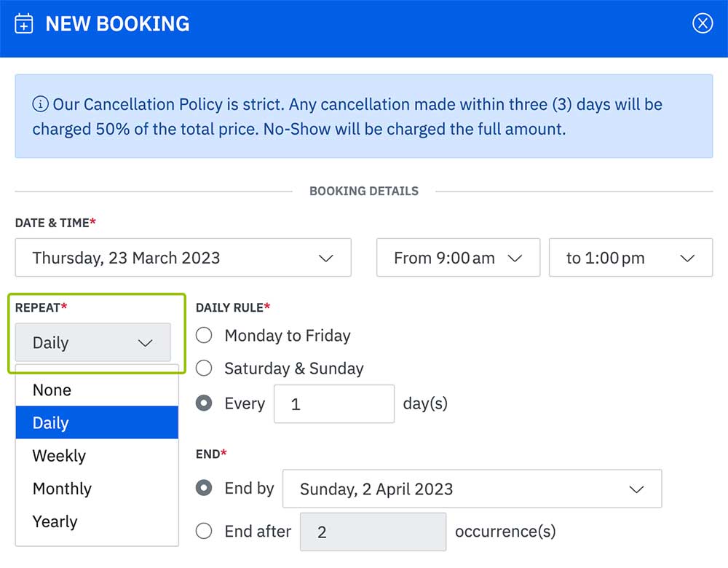
Task: Collapse the Repeat dropdown showing Daily
Action: point(93,343)
